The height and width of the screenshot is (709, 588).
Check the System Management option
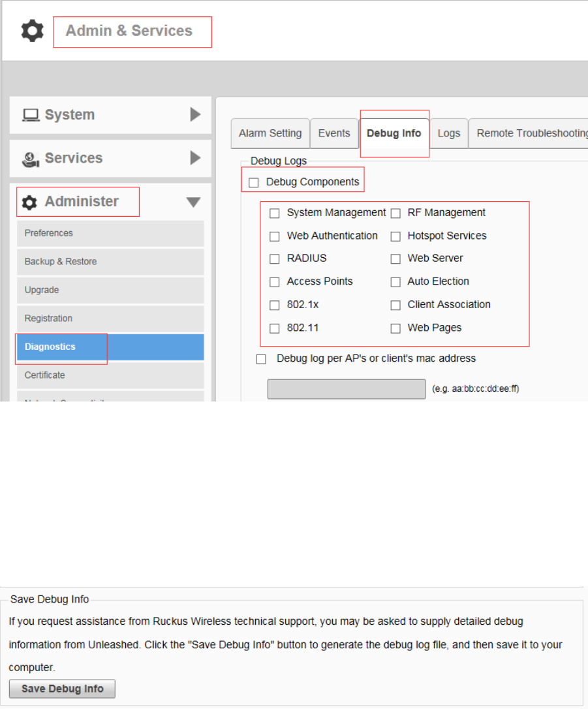click(x=274, y=213)
